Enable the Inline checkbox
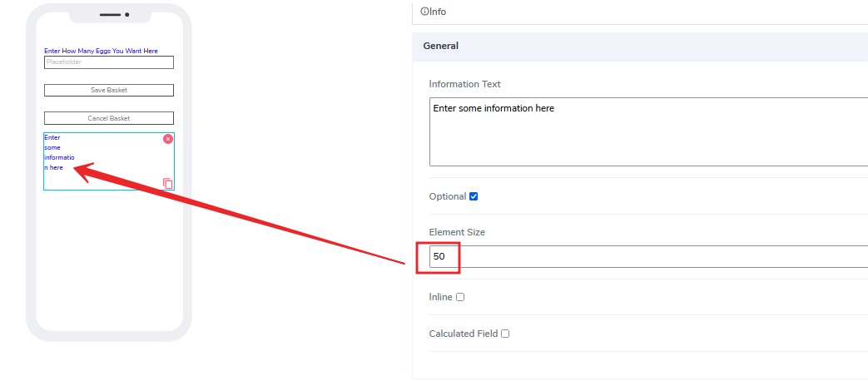Viewport: 868px width, 381px height. pyautogui.click(x=460, y=297)
